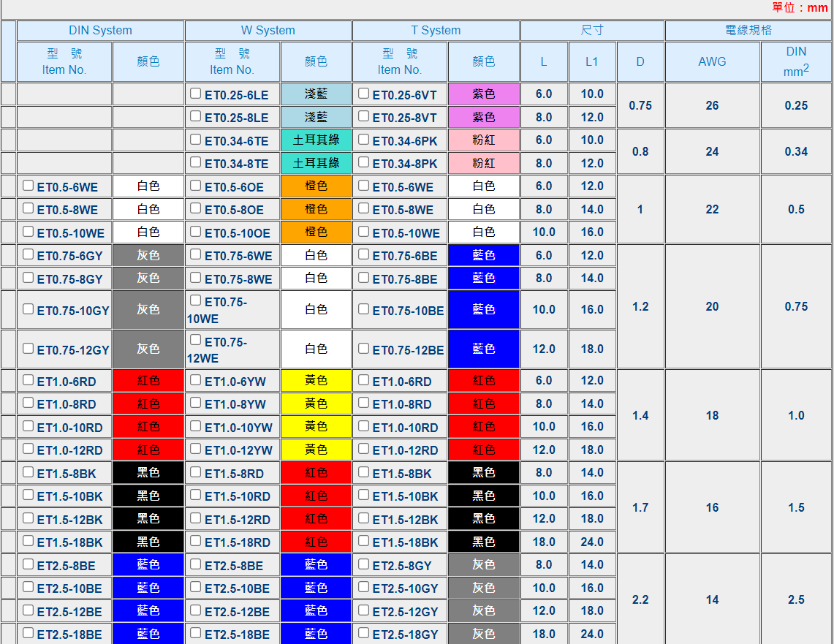
Task: Check the ET0.75-6GY checkbox
Action: coord(28,254)
